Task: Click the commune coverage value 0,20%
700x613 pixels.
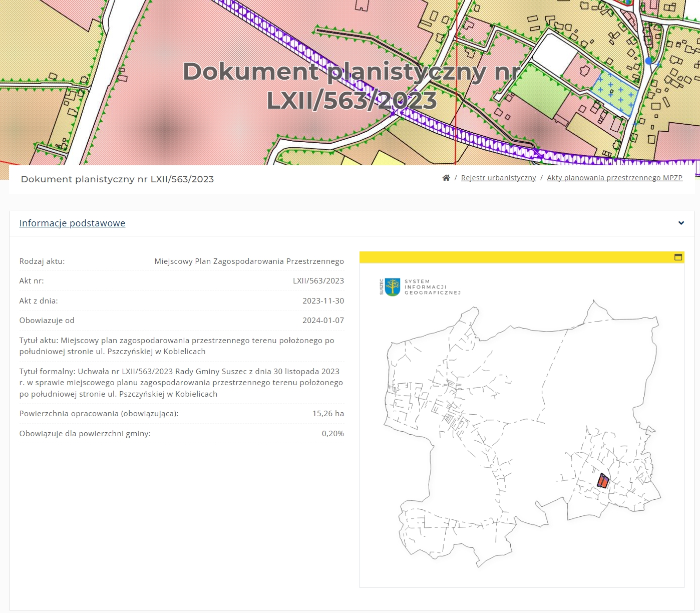Action: tap(332, 434)
